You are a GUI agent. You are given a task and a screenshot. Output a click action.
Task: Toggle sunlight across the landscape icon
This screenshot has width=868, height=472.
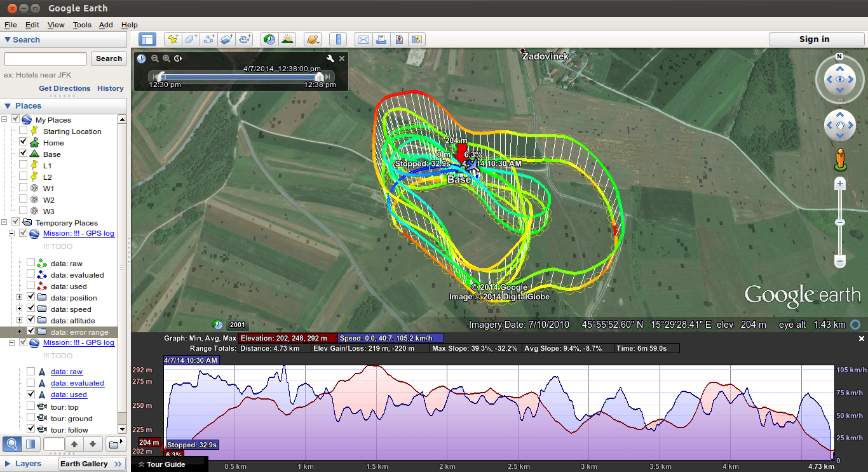pyautogui.click(x=287, y=39)
